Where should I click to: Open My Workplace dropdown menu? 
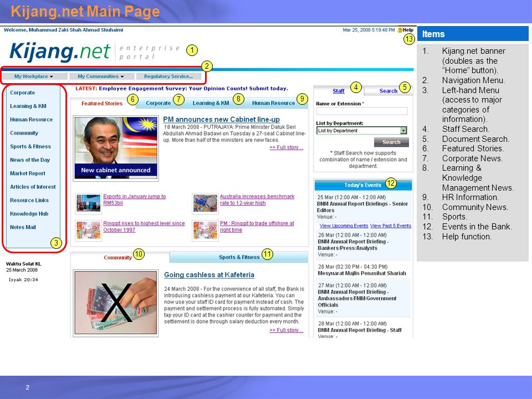click(x=34, y=76)
